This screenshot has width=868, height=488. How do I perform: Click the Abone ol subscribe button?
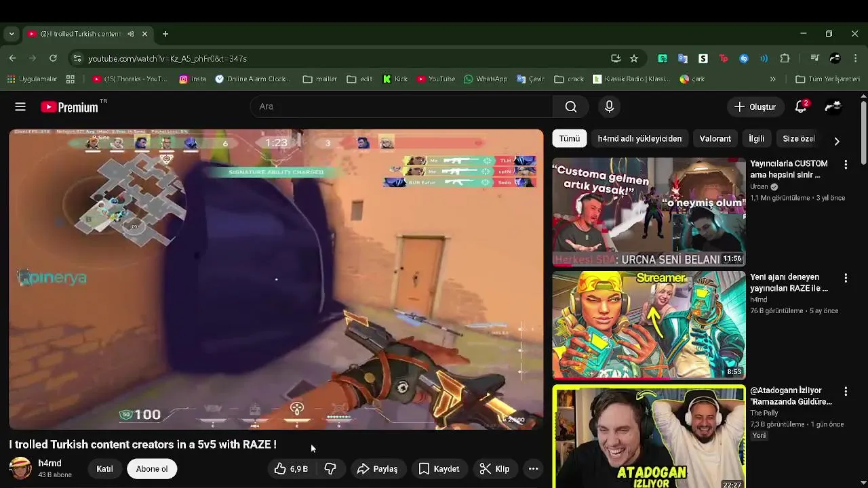point(152,469)
